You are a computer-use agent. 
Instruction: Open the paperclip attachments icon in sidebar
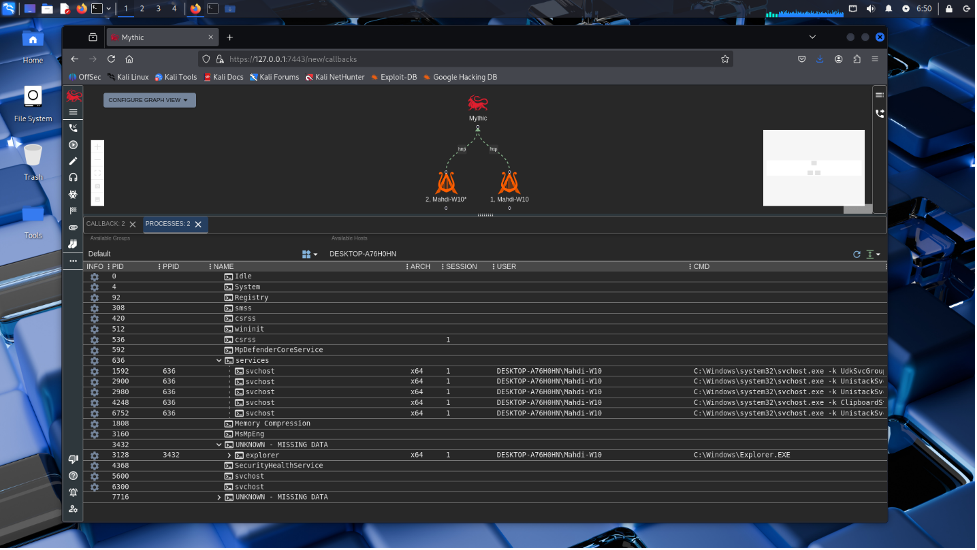[x=74, y=227]
